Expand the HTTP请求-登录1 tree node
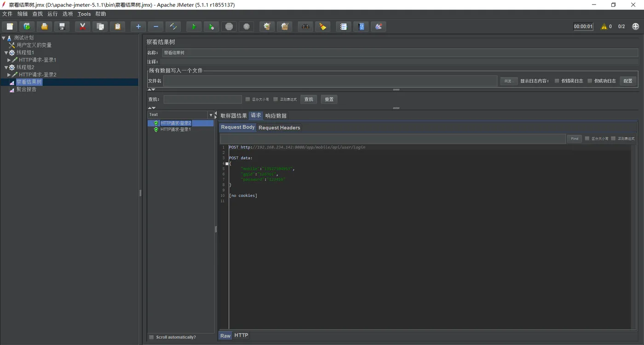Image resolution: width=644 pixels, height=345 pixels. tap(9, 60)
